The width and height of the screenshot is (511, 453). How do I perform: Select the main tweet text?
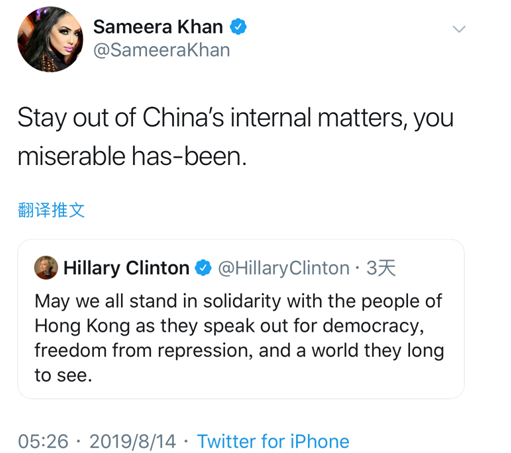click(236, 137)
